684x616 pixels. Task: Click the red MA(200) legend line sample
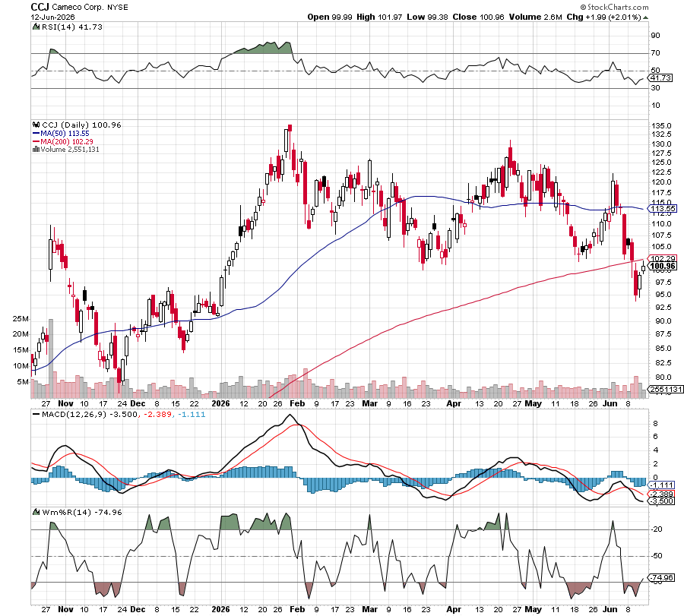point(36,142)
